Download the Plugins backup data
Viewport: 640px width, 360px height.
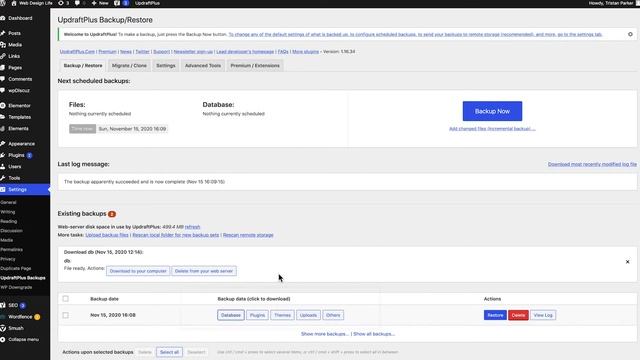pyautogui.click(x=257, y=315)
